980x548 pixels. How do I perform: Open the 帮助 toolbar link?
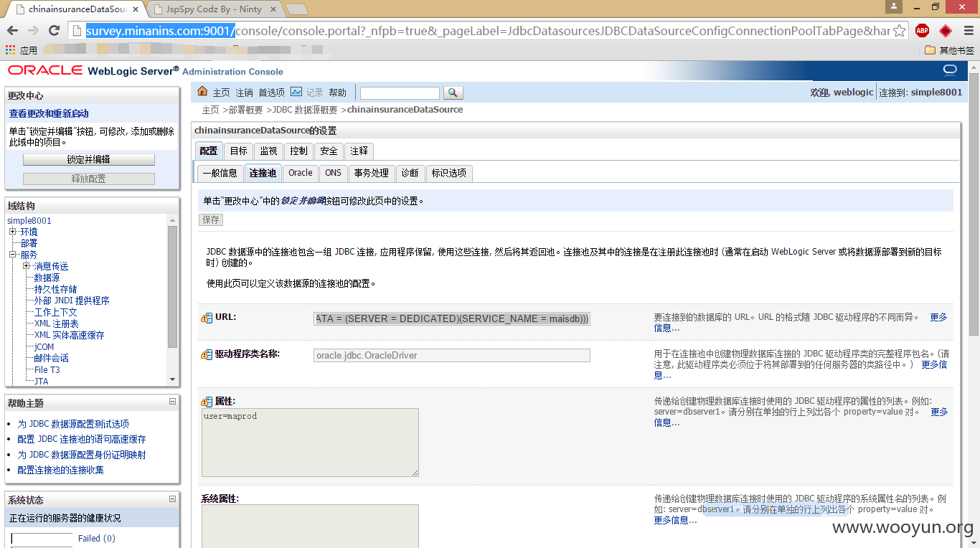[338, 93]
